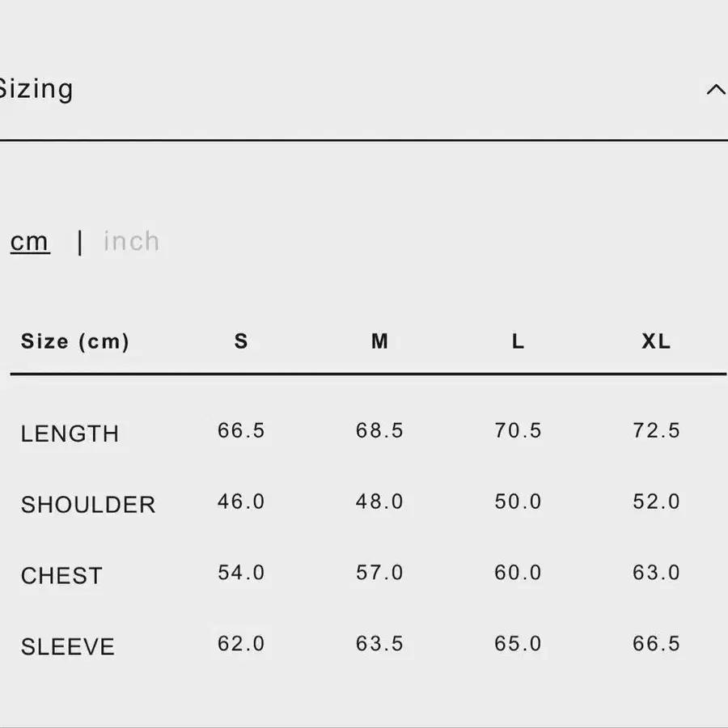Click the SLEEVE row label
This screenshot has height=728, width=728.
[x=68, y=647]
